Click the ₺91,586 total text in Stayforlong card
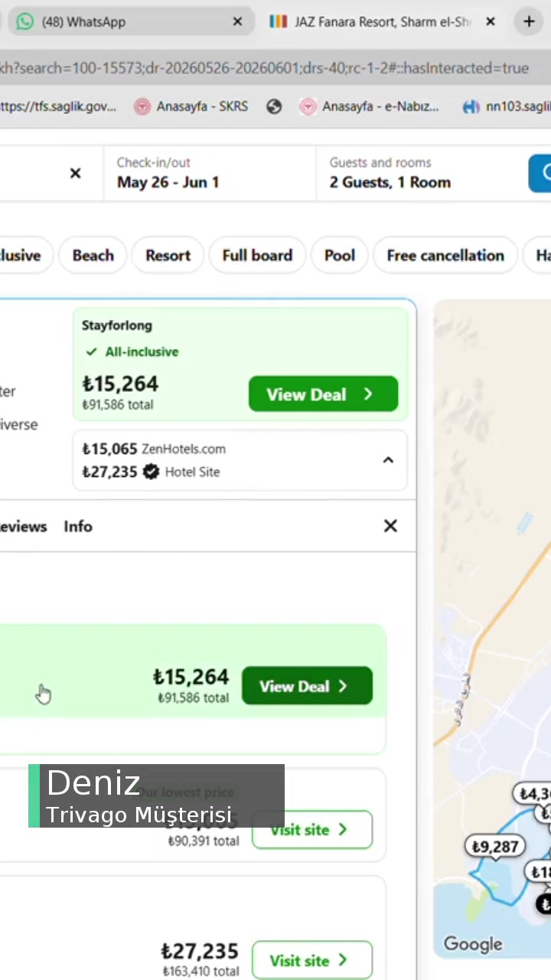551x980 pixels. (x=118, y=404)
